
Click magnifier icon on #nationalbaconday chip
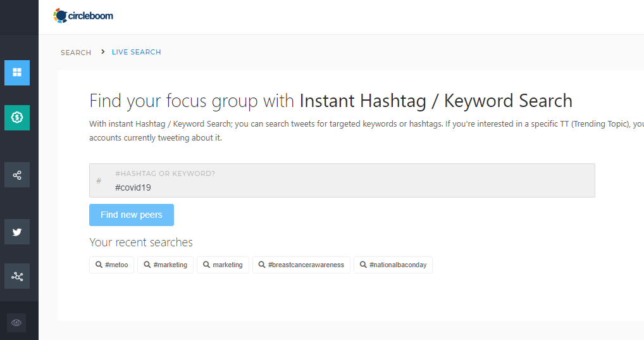click(x=363, y=265)
